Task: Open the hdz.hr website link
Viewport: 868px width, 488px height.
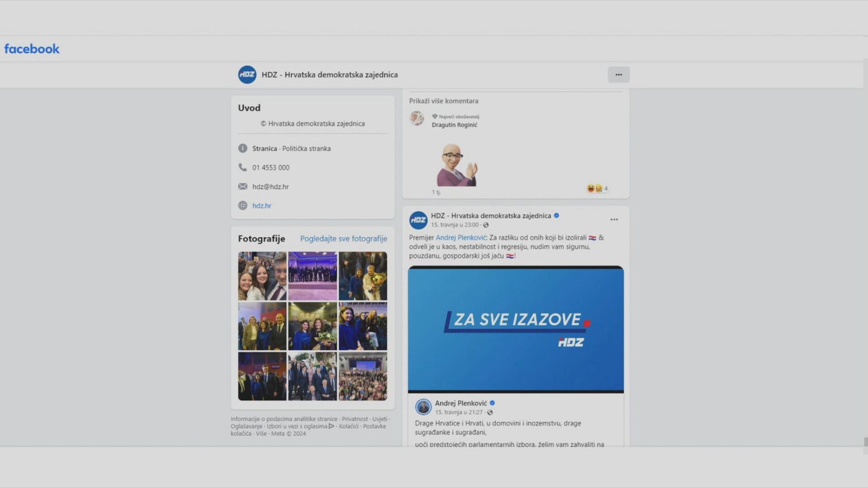Action: (x=262, y=206)
